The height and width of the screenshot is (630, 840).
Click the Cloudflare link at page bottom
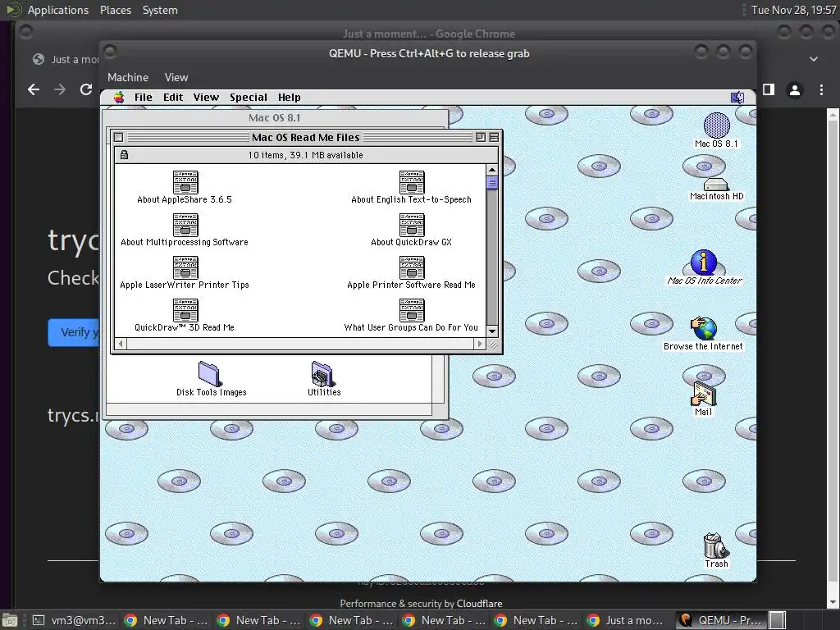point(479,603)
